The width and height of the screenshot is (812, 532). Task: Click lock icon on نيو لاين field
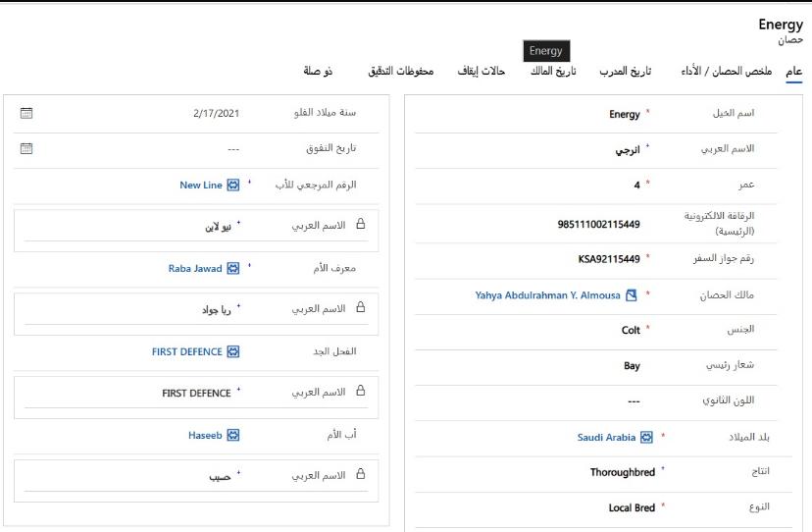click(x=360, y=225)
